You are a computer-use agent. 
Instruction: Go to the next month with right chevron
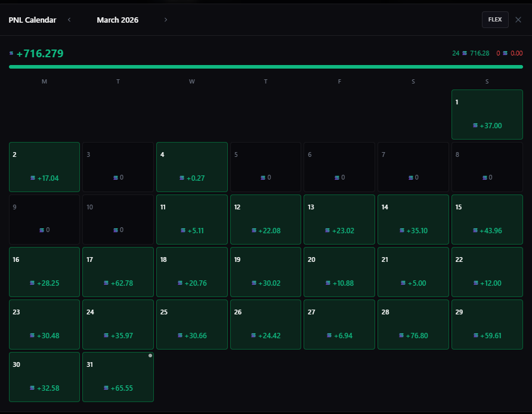(x=166, y=20)
